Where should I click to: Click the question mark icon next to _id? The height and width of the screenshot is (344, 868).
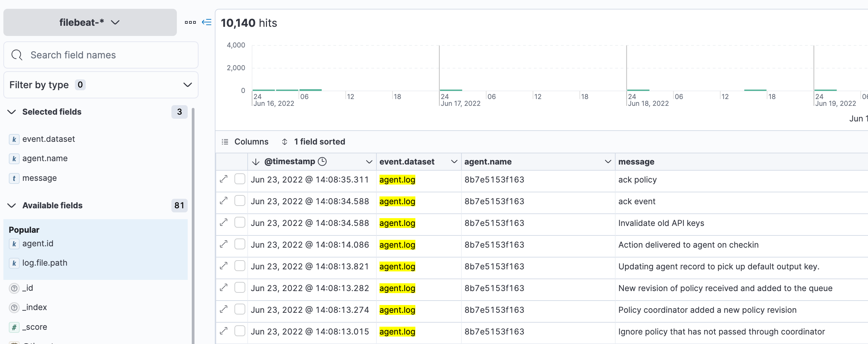pos(14,288)
